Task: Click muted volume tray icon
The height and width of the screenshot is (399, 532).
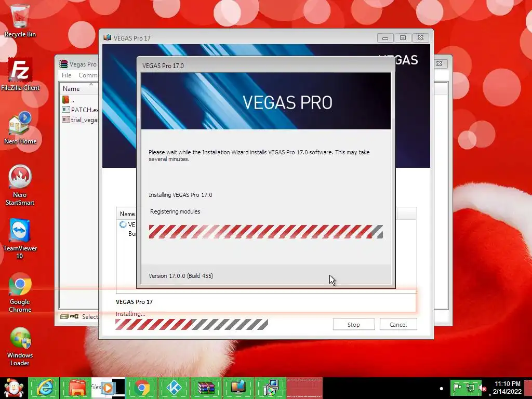Action: pos(483,388)
